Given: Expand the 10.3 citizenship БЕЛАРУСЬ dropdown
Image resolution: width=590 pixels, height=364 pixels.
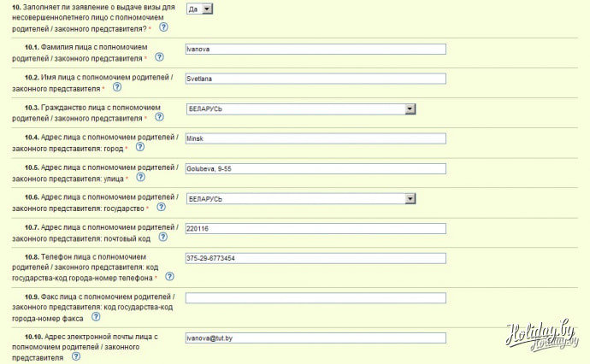Looking at the screenshot, I should coord(410,109).
